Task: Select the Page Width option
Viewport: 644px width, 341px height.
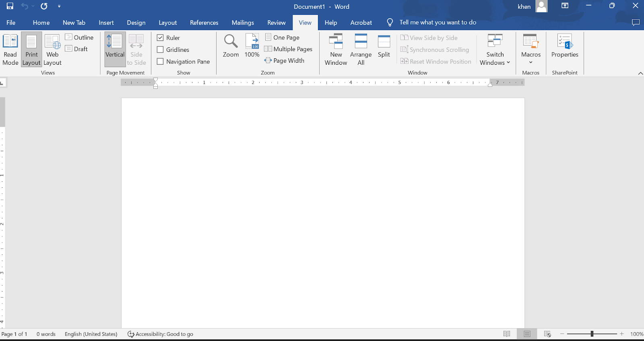Action: pos(285,61)
